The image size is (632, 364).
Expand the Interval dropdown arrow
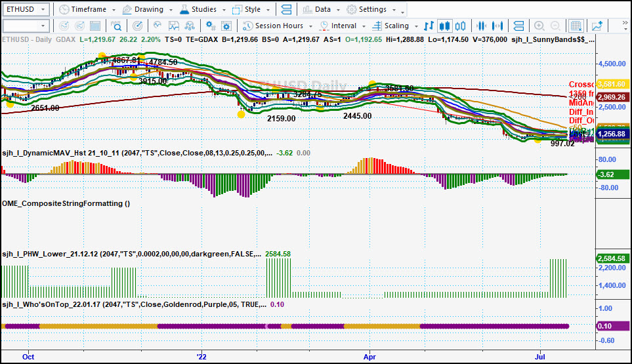[x=364, y=26]
